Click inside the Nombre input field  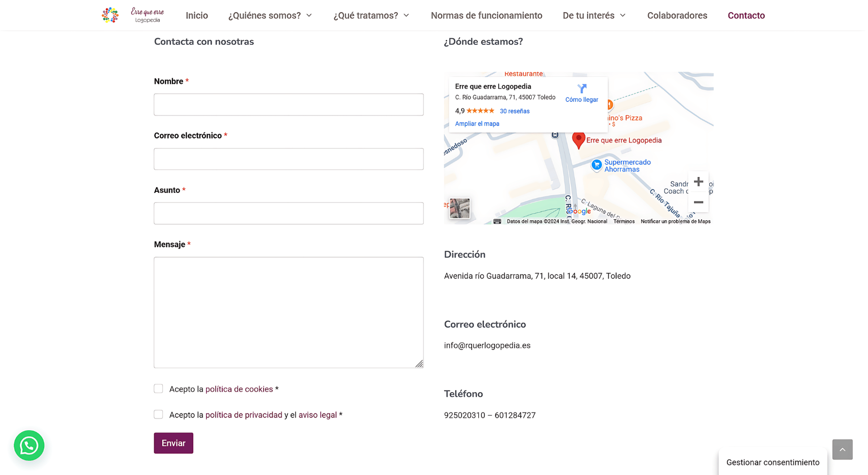coord(288,104)
